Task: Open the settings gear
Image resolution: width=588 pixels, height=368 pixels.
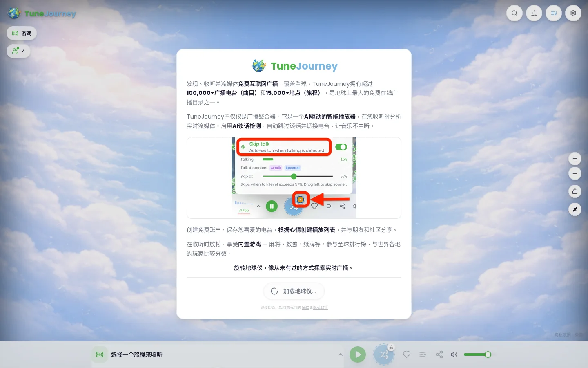Action: pyautogui.click(x=573, y=13)
